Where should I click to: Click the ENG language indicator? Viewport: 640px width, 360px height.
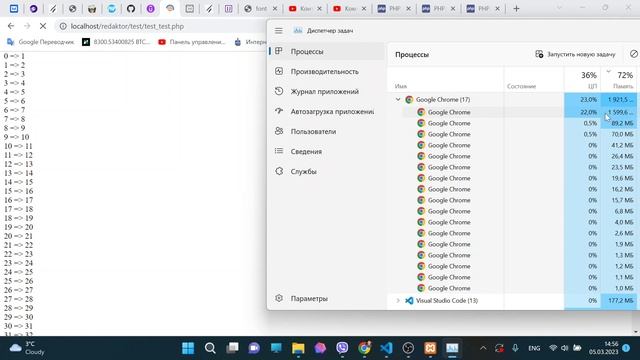534,348
